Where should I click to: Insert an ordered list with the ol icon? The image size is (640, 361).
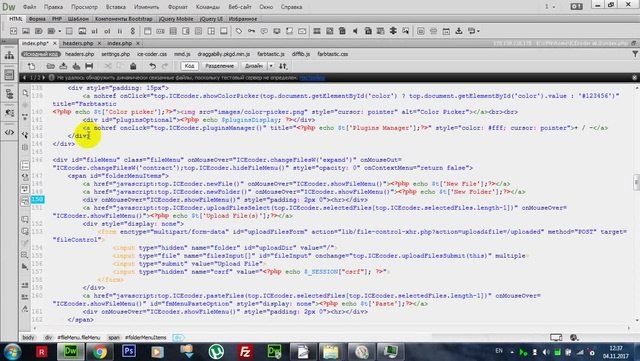click(107, 31)
